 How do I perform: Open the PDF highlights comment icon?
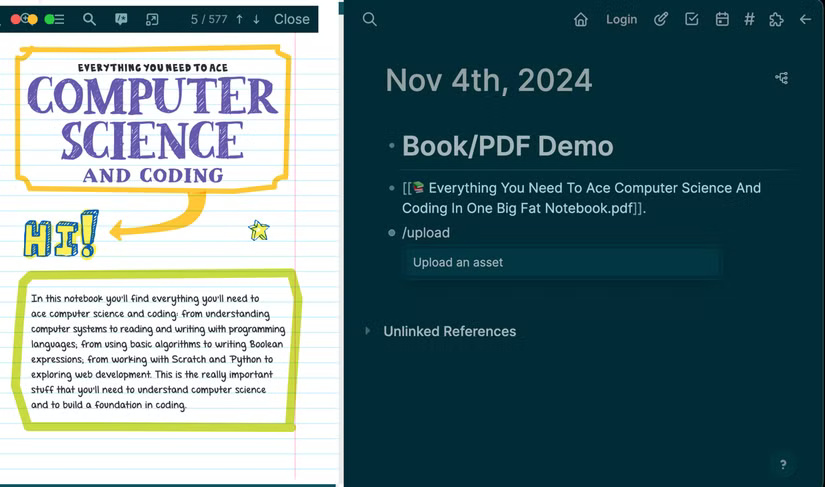click(x=121, y=19)
